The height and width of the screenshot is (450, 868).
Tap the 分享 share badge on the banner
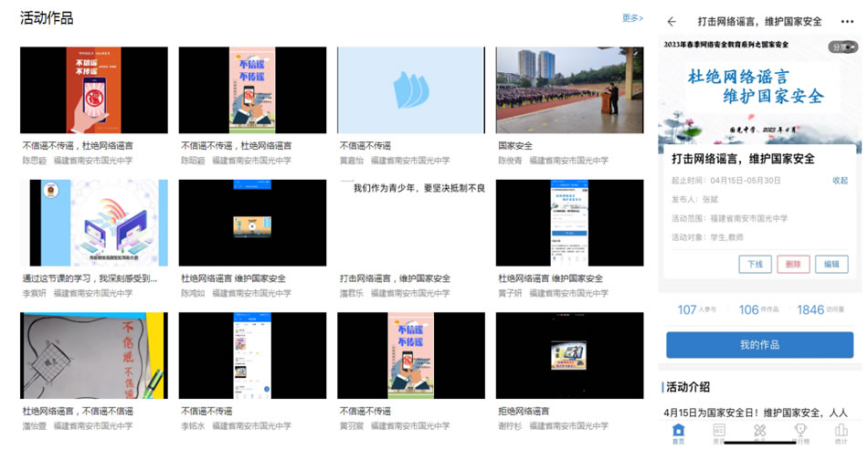pyautogui.click(x=842, y=47)
